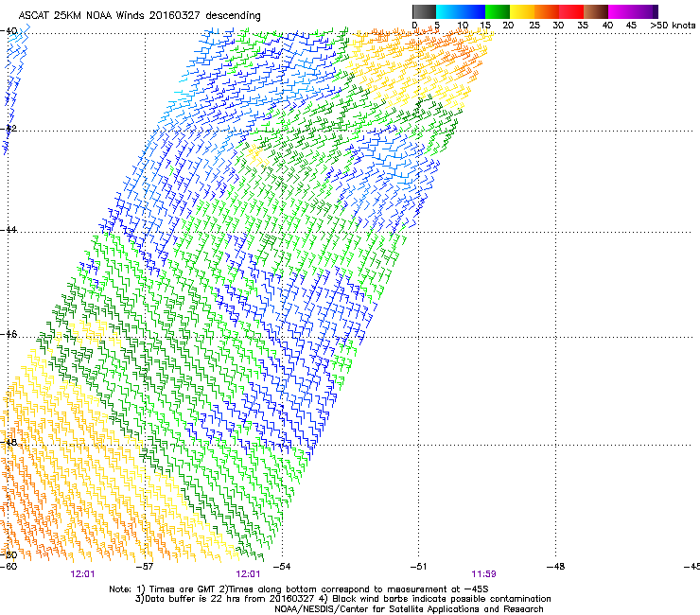Click the yellow 20-25 knots legend segment
This screenshot has height=615, width=700.
(x=522, y=11)
